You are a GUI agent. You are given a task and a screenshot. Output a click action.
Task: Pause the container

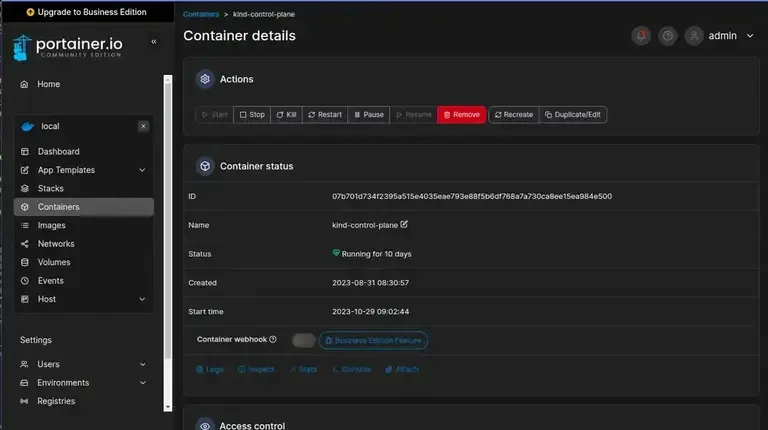click(369, 115)
